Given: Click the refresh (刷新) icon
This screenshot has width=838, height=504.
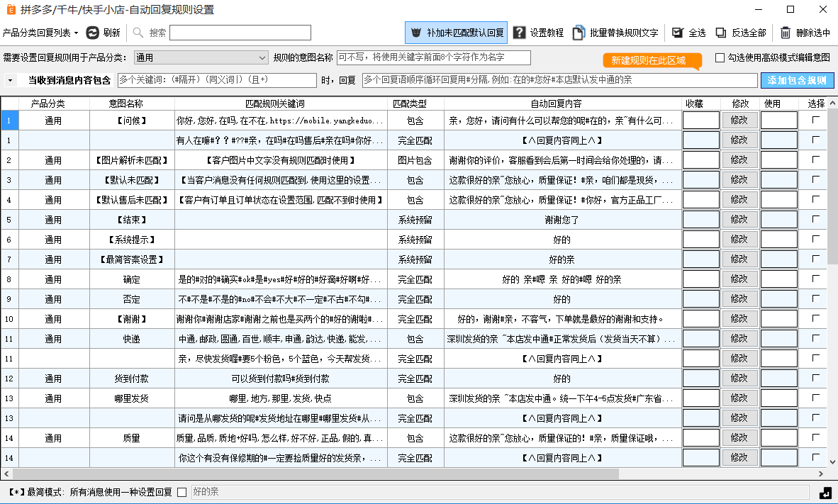Looking at the screenshot, I should coord(92,33).
